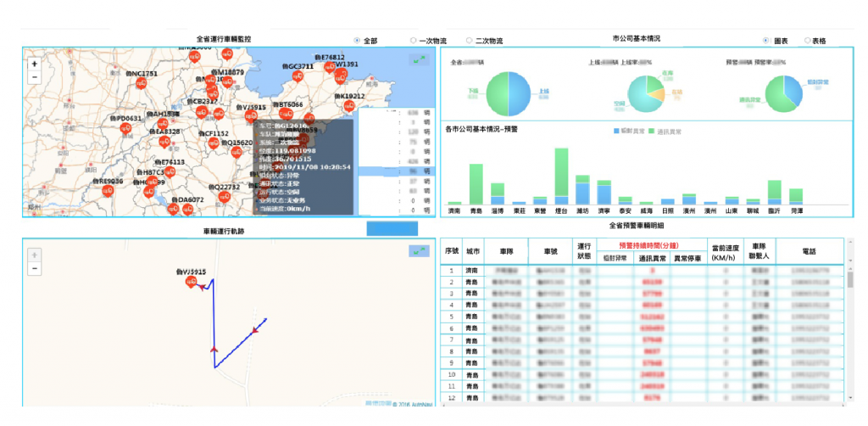Select table row 5 city cell 青島
Screen dimensions: 868x426
(x=473, y=317)
